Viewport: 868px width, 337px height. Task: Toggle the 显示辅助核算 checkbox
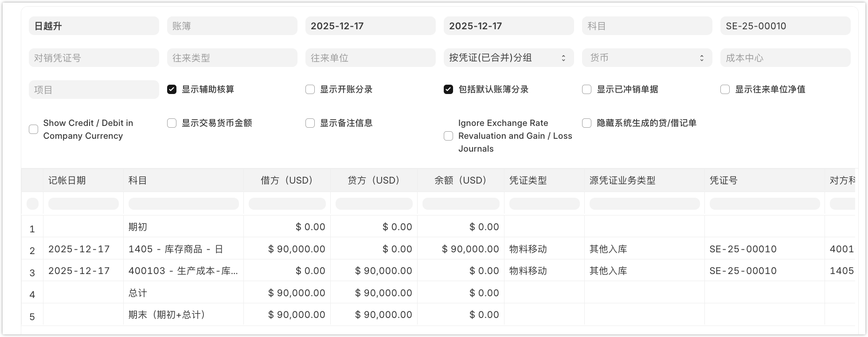point(172,90)
